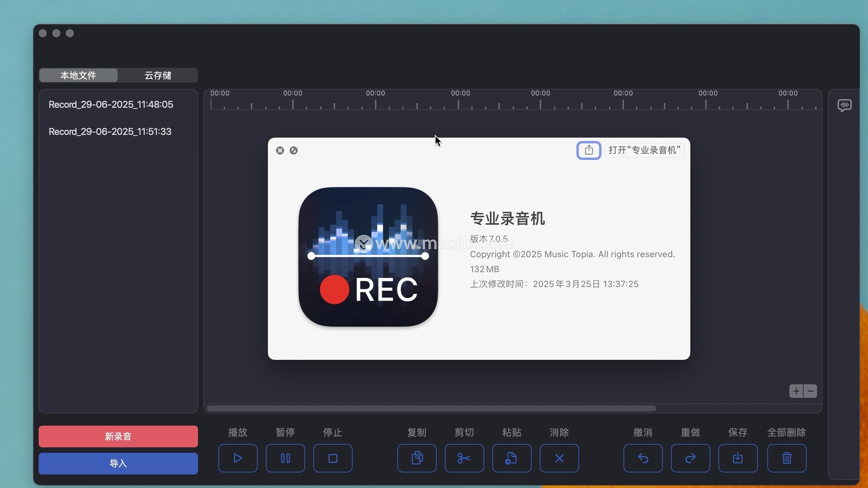Copy selection using the 复制 icon
Image resolution: width=868 pixels, height=488 pixels.
click(x=417, y=458)
